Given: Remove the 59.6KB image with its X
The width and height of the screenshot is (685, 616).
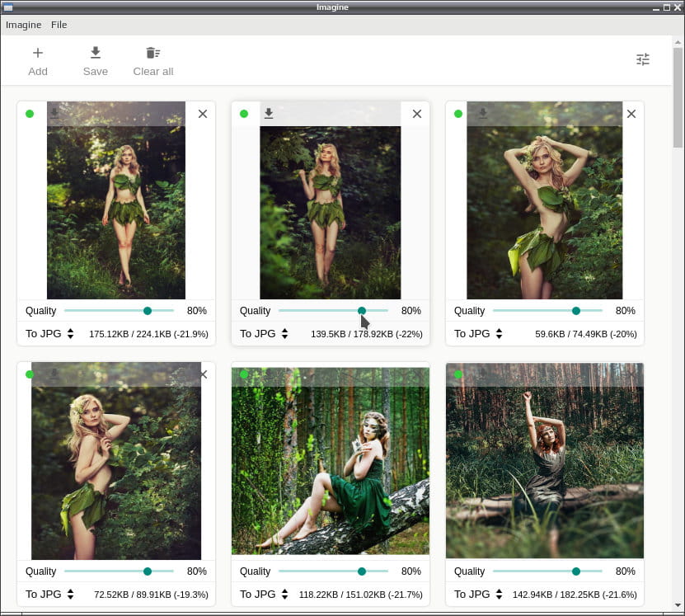Looking at the screenshot, I should click(631, 114).
